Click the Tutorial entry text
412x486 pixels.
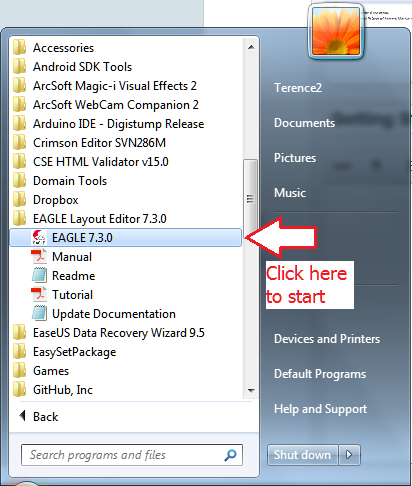(x=72, y=295)
